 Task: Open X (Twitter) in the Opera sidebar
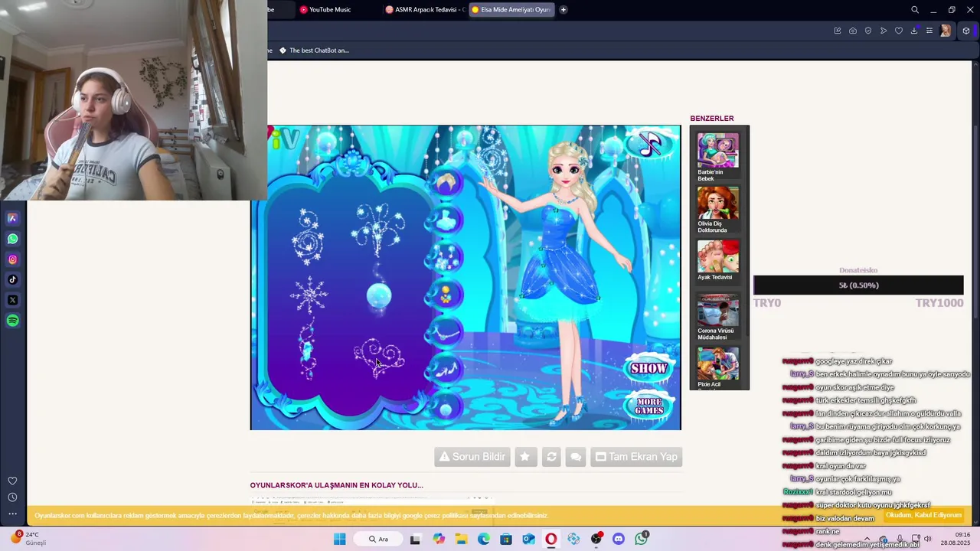click(12, 300)
